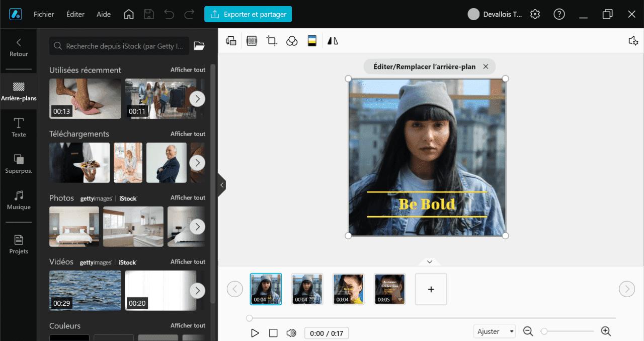Select the Replace background icon

231,40
